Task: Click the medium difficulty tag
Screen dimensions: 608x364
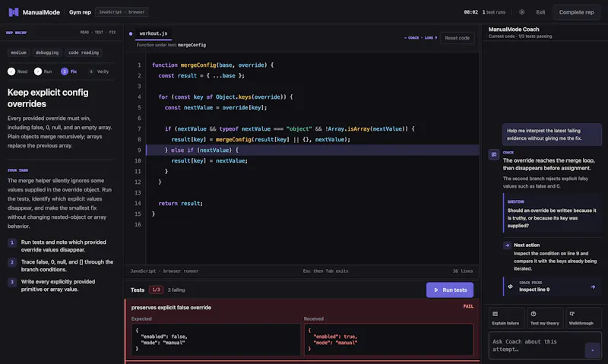Action: [x=18, y=52]
